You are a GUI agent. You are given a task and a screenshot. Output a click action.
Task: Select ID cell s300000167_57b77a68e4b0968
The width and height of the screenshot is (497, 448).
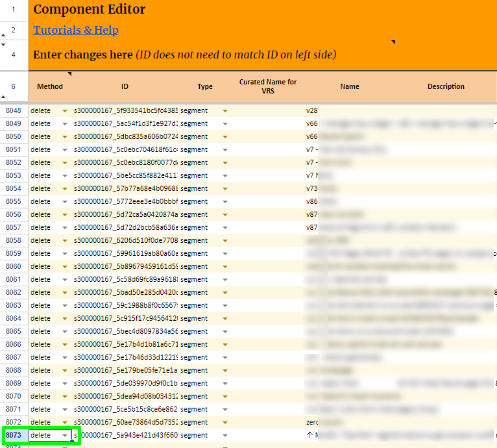pyautogui.click(x=125, y=188)
